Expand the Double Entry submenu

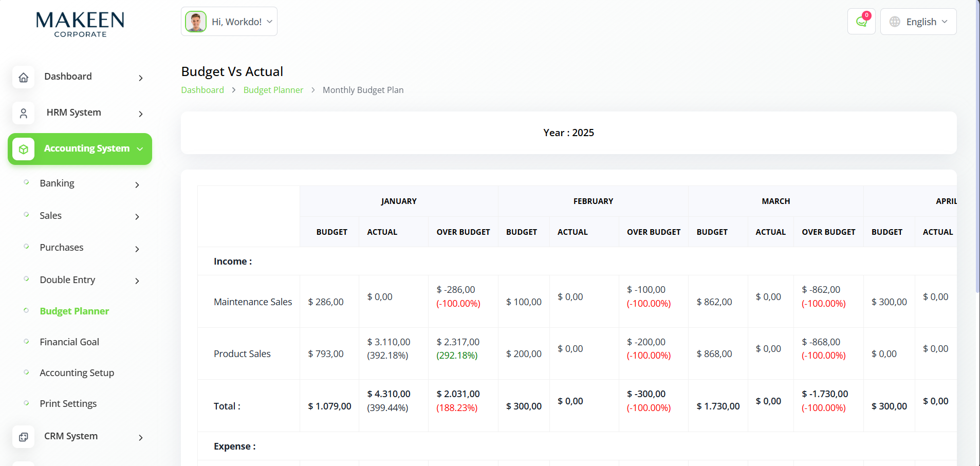(x=137, y=281)
